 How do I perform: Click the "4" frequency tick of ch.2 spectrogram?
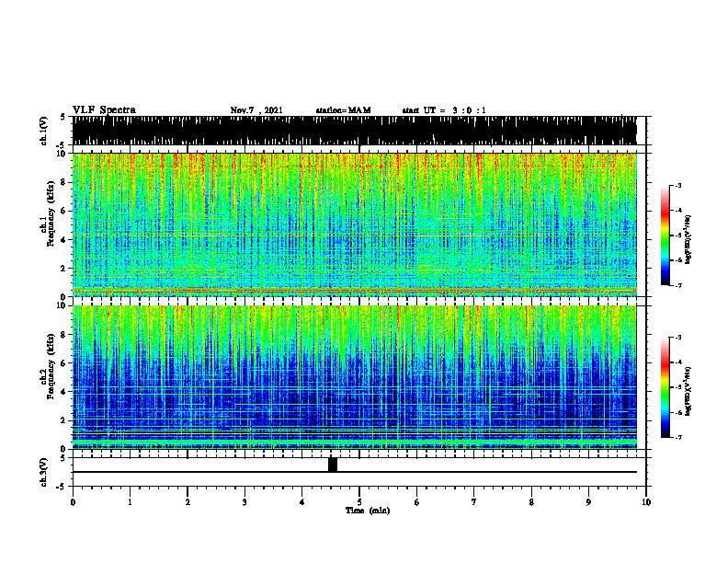point(65,392)
